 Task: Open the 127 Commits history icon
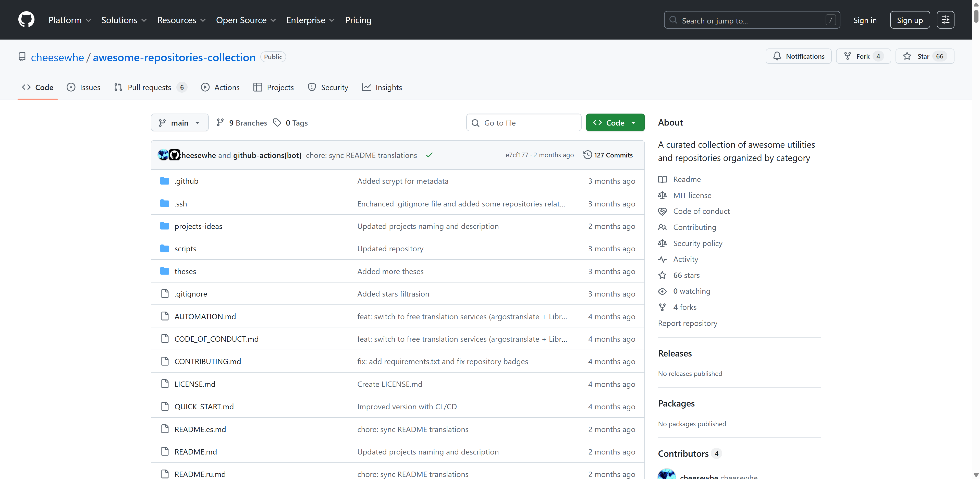587,155
